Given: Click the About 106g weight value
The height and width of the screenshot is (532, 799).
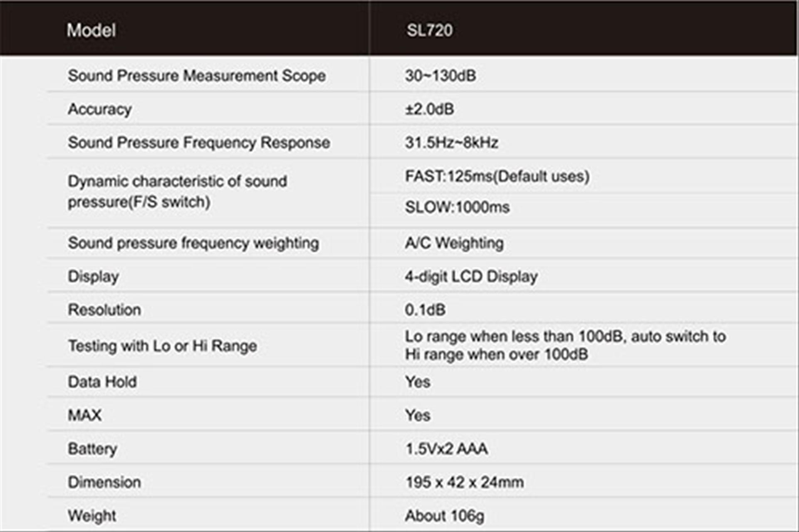Looking at the screenshot, I should [x=444, y=516].
